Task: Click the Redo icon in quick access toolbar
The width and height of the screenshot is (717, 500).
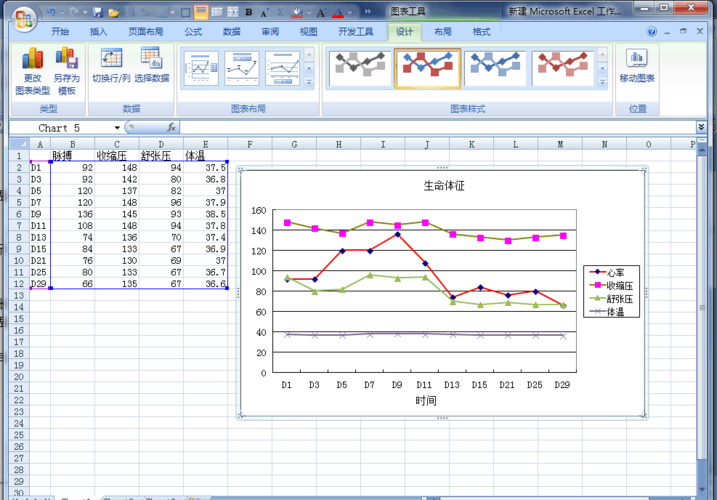Action: (x=74, y=12)
